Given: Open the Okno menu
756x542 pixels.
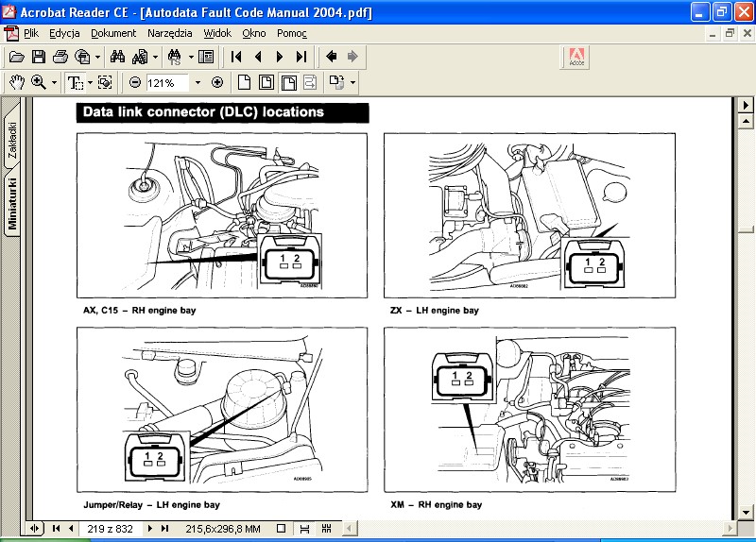Looking at the screenshot, I should pyautogui.click(x=254, y=33).
